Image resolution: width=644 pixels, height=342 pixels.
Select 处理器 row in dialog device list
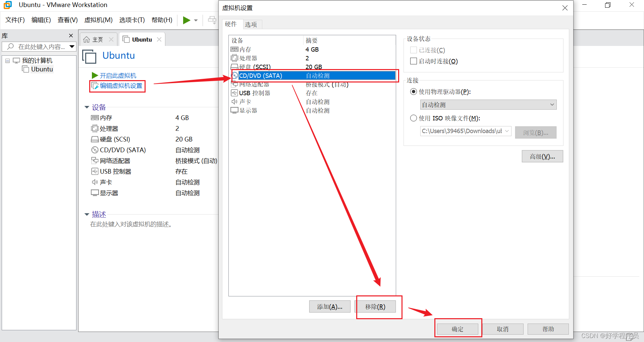pos(312,58)
